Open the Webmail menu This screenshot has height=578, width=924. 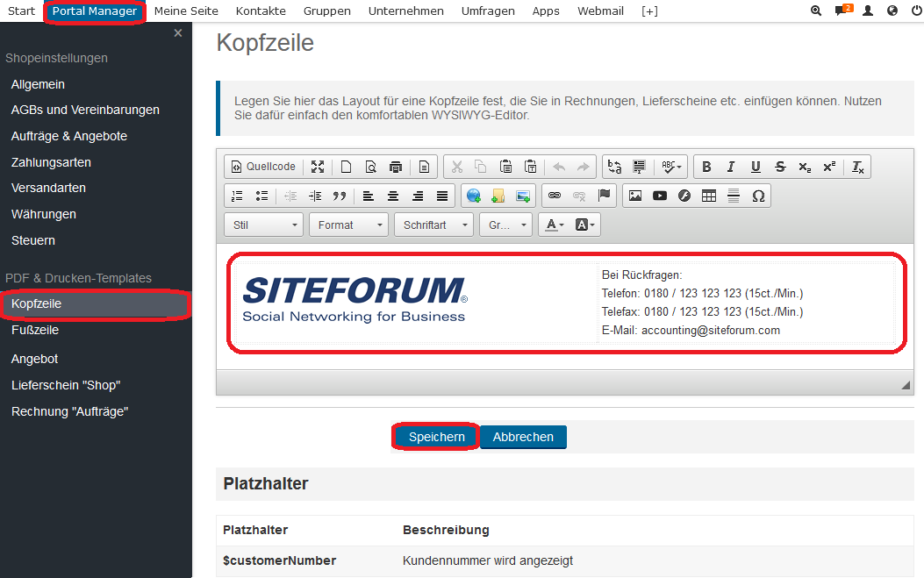600,11
